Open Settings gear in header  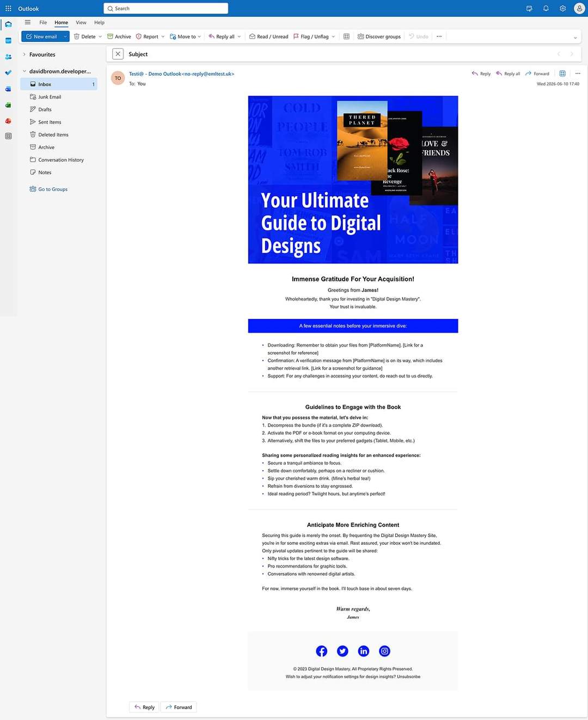tap(563, 9)
